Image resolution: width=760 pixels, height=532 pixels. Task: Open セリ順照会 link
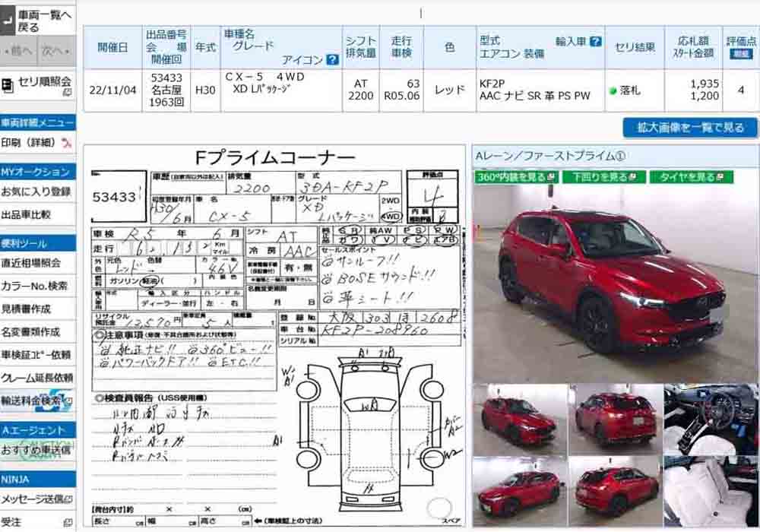tap(45, 81)
